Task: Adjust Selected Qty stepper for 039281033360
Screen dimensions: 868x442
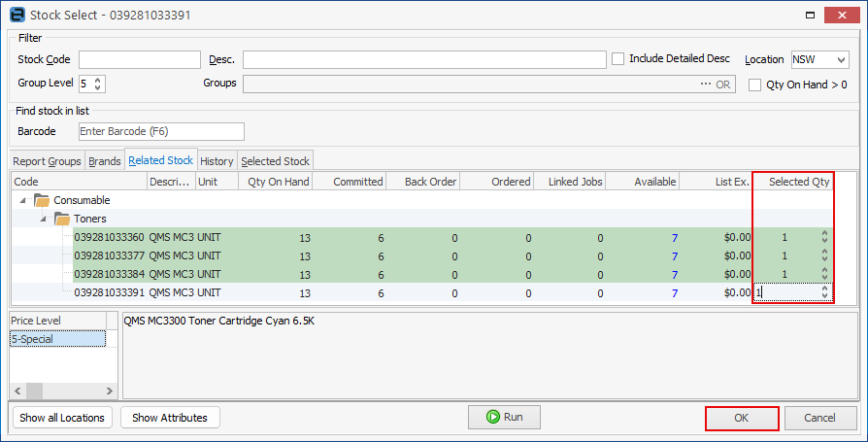Action: (x=824, y=237)
